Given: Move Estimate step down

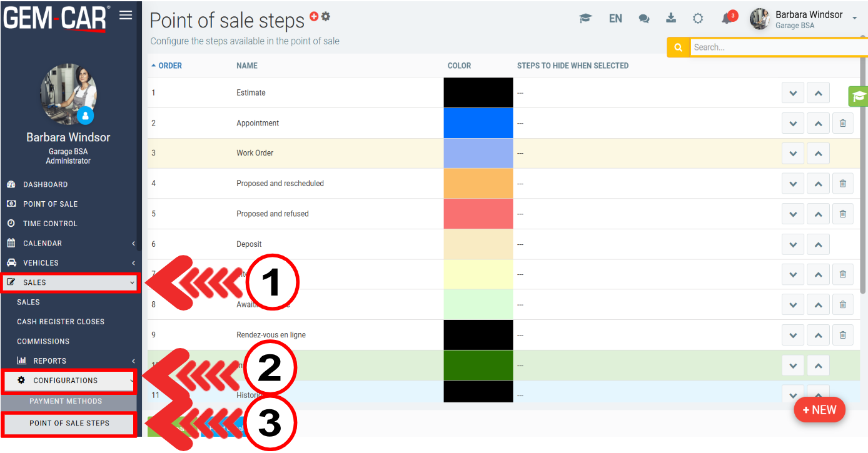Looking at the screenshot, I should pyautogui.click(x=793, y=93).
